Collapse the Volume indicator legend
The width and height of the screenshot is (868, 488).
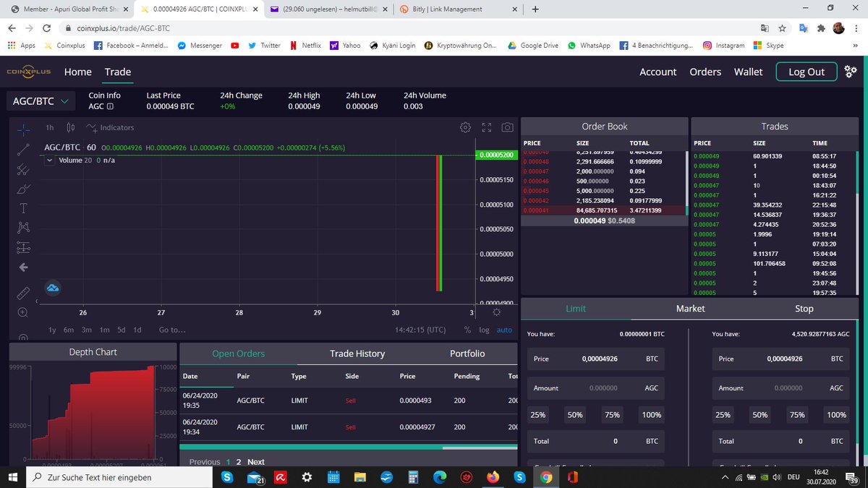coord(50,160)
